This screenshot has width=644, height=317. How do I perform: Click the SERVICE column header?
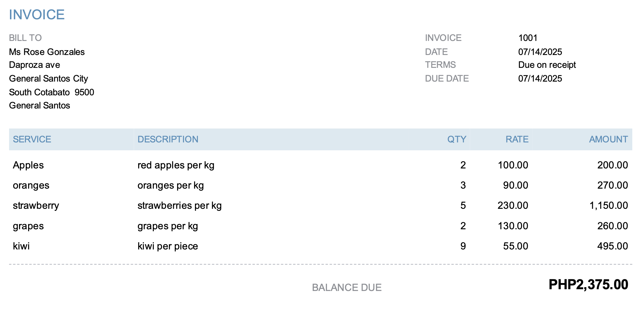(32, 139)
